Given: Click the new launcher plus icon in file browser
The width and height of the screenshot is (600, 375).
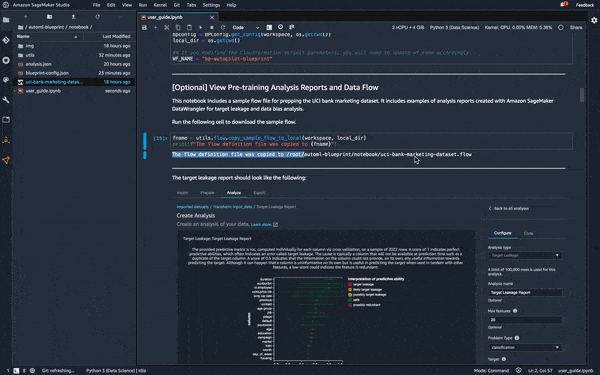Looking at the screenshot, I should [x=26, y=17].
